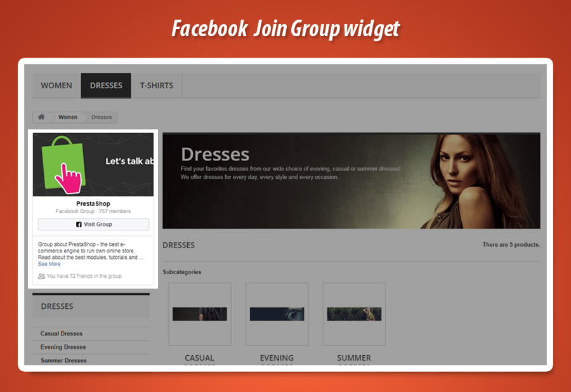The width and height of the screenshot is (571, 392).
Task: Click the Dresses banner image
Action: [x=351, y=180]
